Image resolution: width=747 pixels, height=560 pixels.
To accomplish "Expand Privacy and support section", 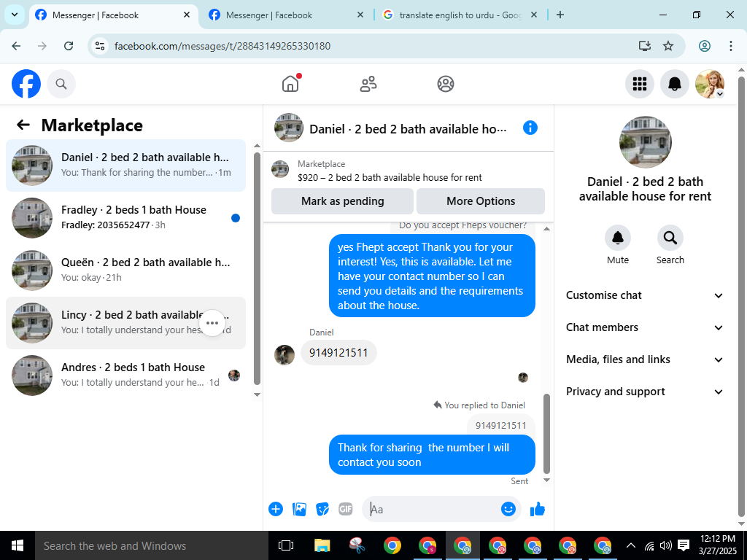I will point(645,392).
